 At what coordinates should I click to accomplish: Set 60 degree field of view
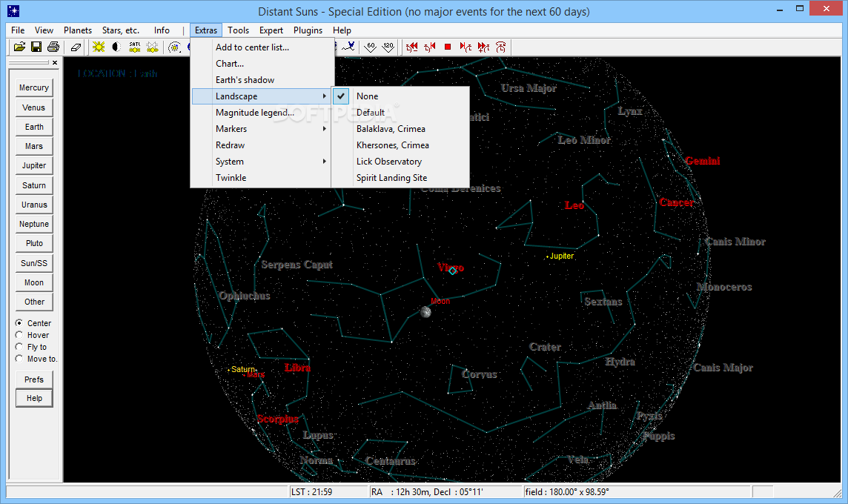click(371, 47)
